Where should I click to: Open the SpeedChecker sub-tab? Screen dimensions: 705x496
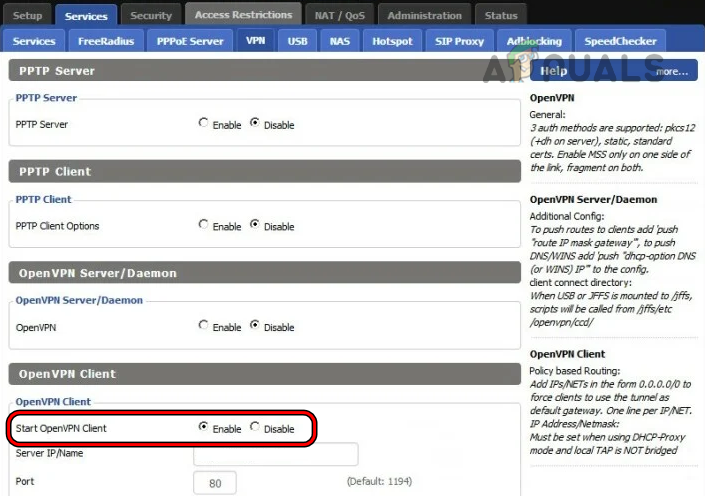pyautogui.click(x=620, y=41)
